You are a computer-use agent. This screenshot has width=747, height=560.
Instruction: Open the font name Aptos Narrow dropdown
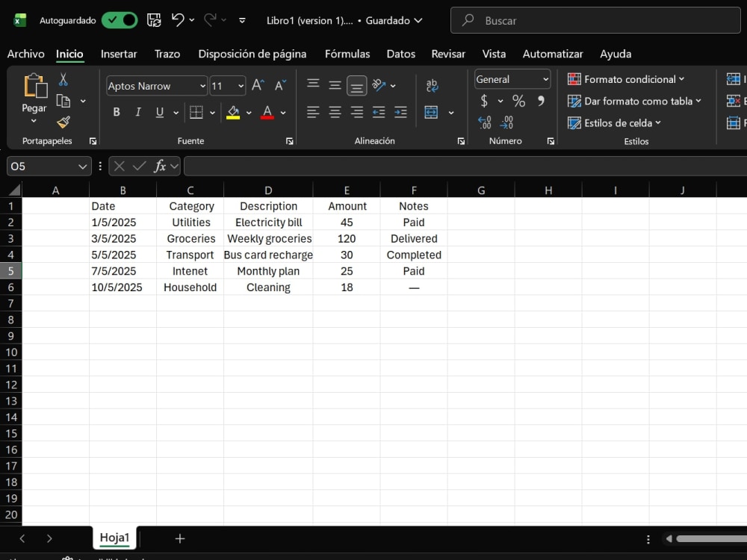point(202,86)
